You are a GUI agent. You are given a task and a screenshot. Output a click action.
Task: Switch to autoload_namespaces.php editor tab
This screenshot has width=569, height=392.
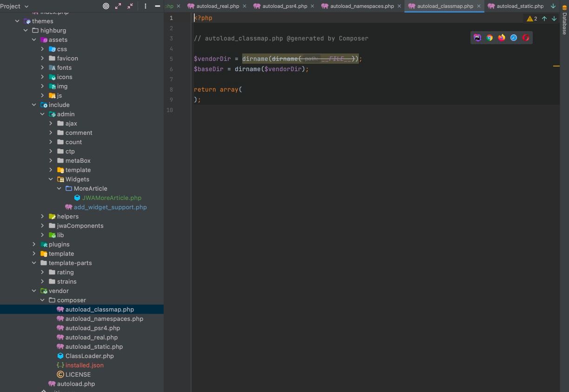tap(362, 6)
